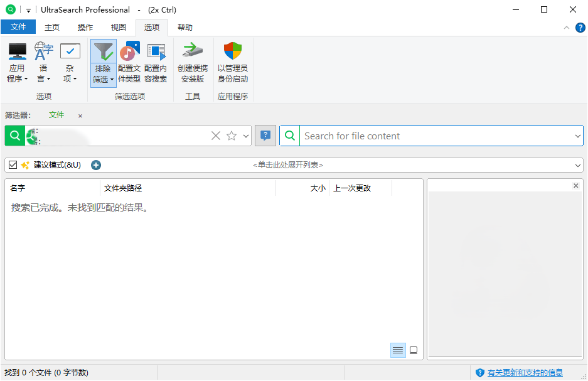Switch to tile preview view icon
588x381 pixels.
tap(414, 350)
